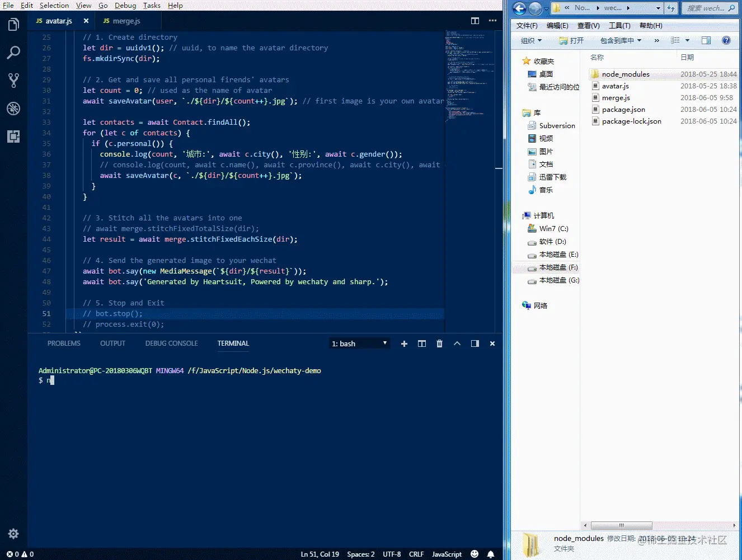Open the editor More Actions ellipsis
Image resolution: width=742 pixels, height=560 pixels.
click(492, 21)
